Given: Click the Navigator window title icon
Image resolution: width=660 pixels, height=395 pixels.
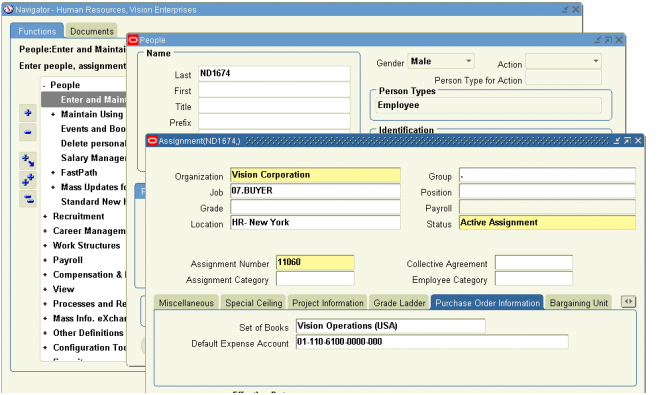Looking at the screenshot, I should 8,9.
